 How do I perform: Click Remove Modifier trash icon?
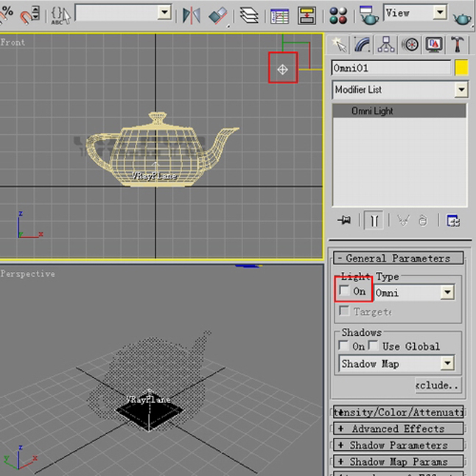(423, 220)
